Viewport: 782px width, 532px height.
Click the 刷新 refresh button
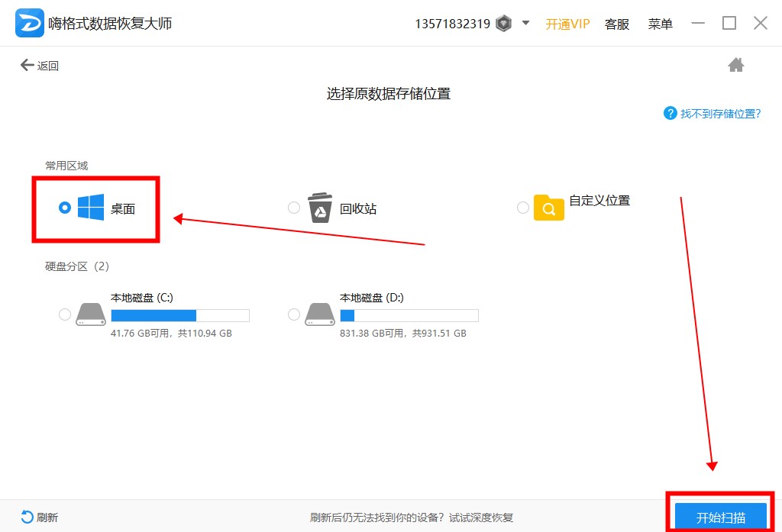[40, 517]
